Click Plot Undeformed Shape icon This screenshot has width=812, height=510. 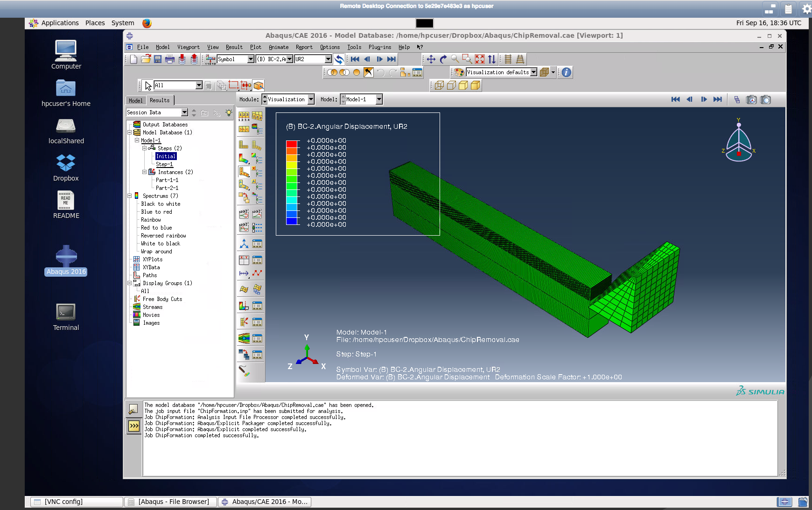click(244, 145)
